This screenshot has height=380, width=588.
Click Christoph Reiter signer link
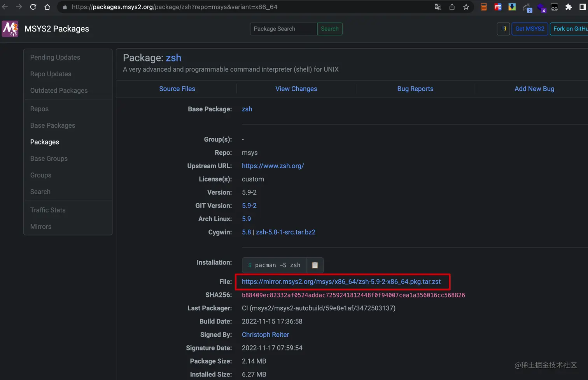click(x=265, y=335)
